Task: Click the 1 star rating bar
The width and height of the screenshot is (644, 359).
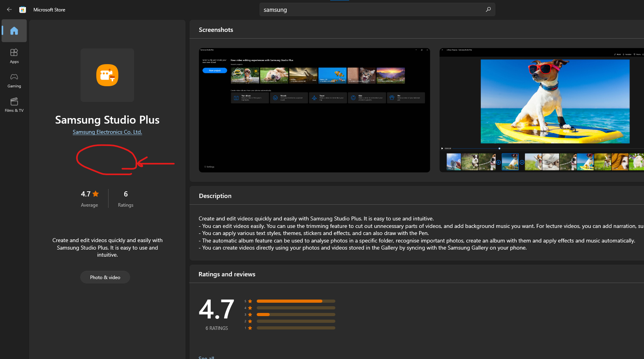Action: coord(296,328)
